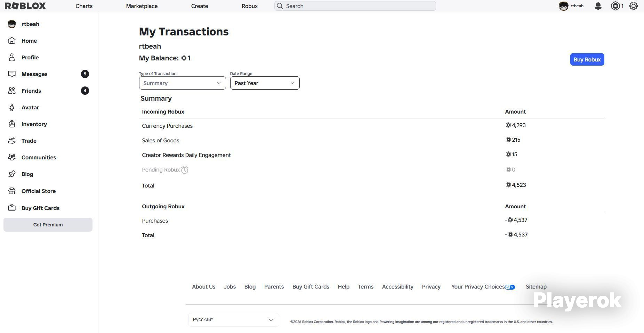Open the Robux balance icon in header

(x=615, y=6)
